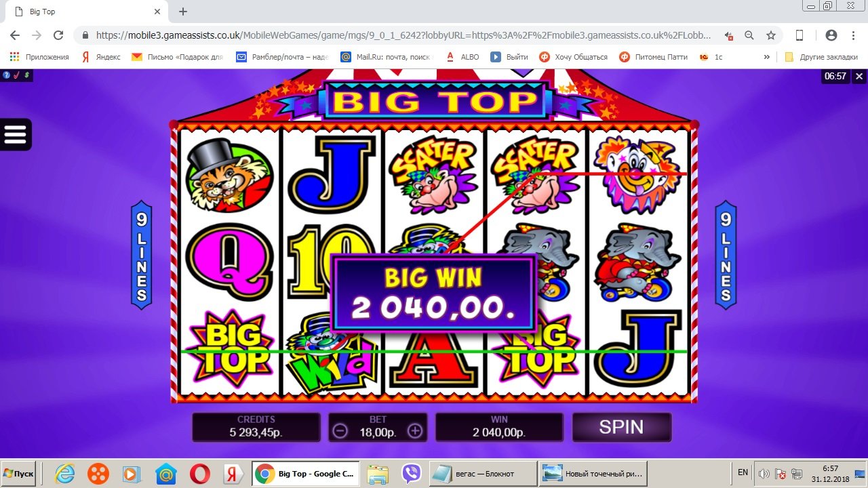Click the left 9 LINES indicator

(x=141, y=255)
